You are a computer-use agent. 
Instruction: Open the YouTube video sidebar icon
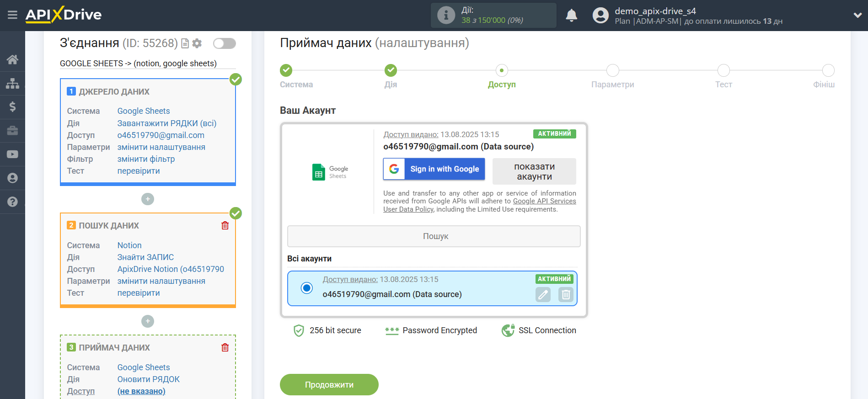(x=12, y=154)
